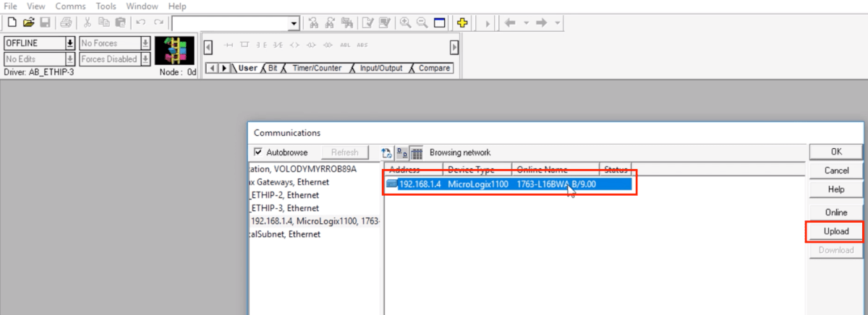Click the Zoom Out magnifier icon
Screen dimensions: 868x315
(x=422, y=23)
